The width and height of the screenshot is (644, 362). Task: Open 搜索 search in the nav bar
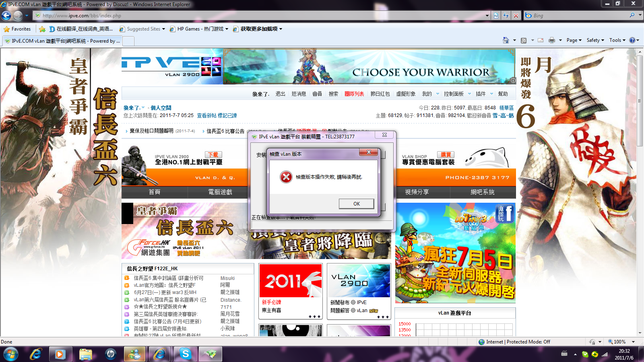333,94
